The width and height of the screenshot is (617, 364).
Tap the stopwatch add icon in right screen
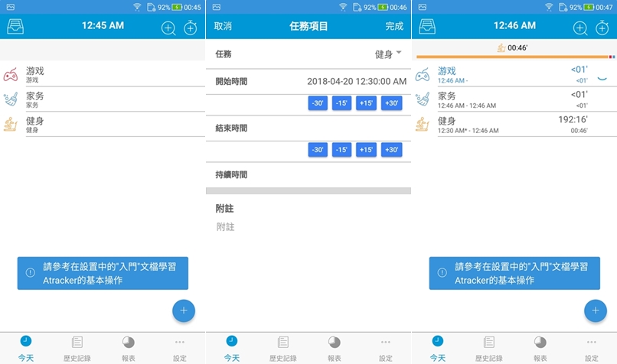click(x=602, y=28)
